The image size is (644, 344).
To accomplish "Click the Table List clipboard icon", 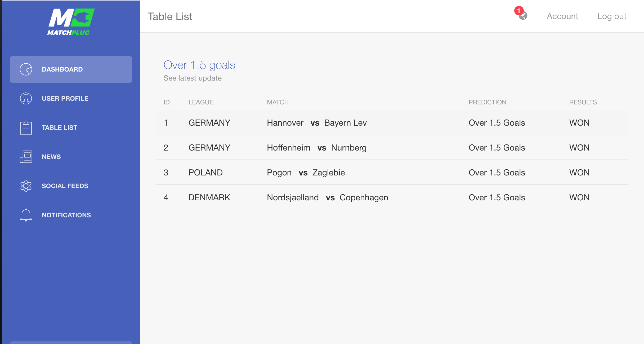I will (26, 127).
